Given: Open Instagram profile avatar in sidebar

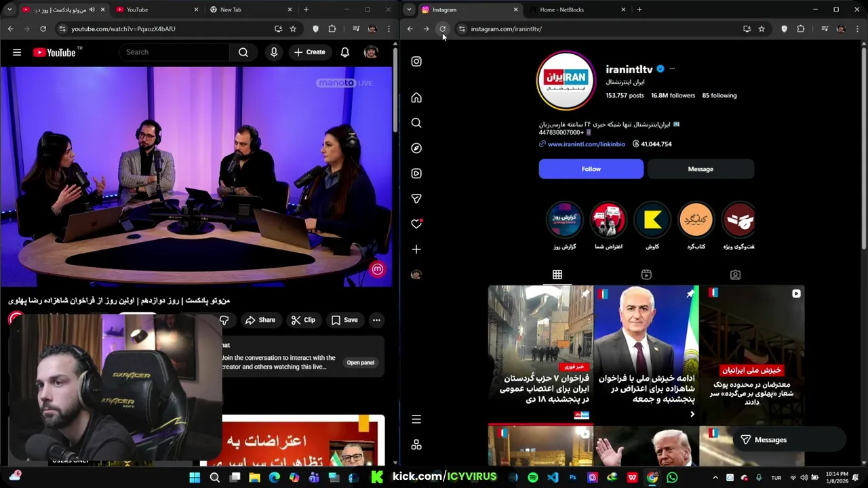Looking at the screenshot, I should coord(416,274).
